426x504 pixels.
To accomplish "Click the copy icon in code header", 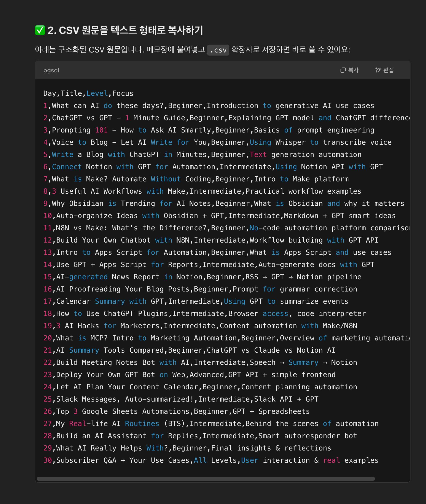I will click(343, 70).
